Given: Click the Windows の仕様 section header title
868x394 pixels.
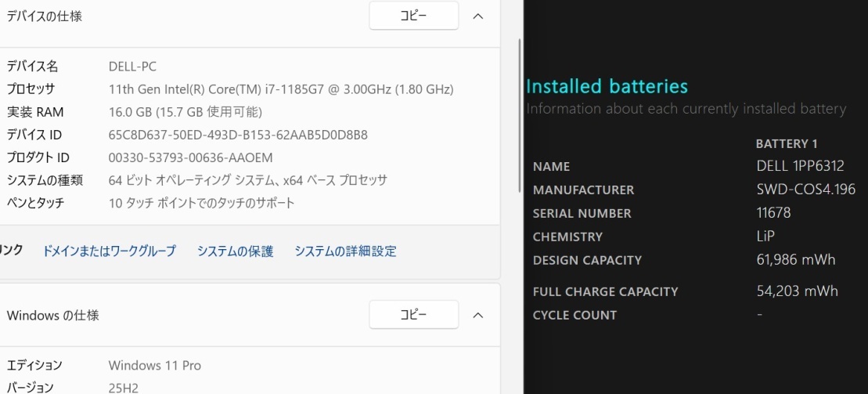Looking at the screenshot, I should point(53,316).
